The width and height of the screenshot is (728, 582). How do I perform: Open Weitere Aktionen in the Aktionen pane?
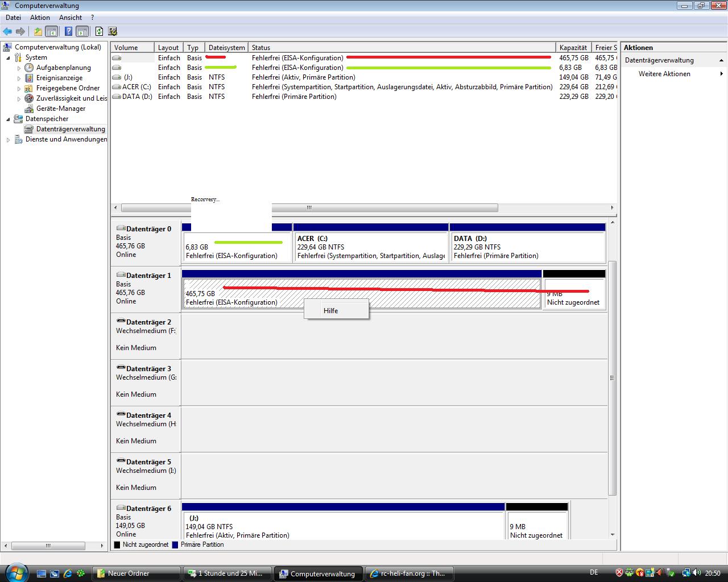pos(664,74)
